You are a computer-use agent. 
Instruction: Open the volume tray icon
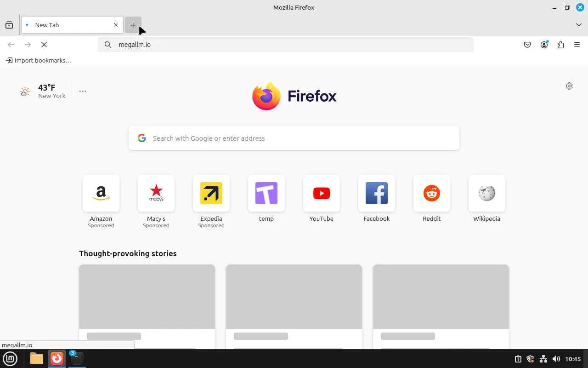pyautogui.click(x=556, y=359)
